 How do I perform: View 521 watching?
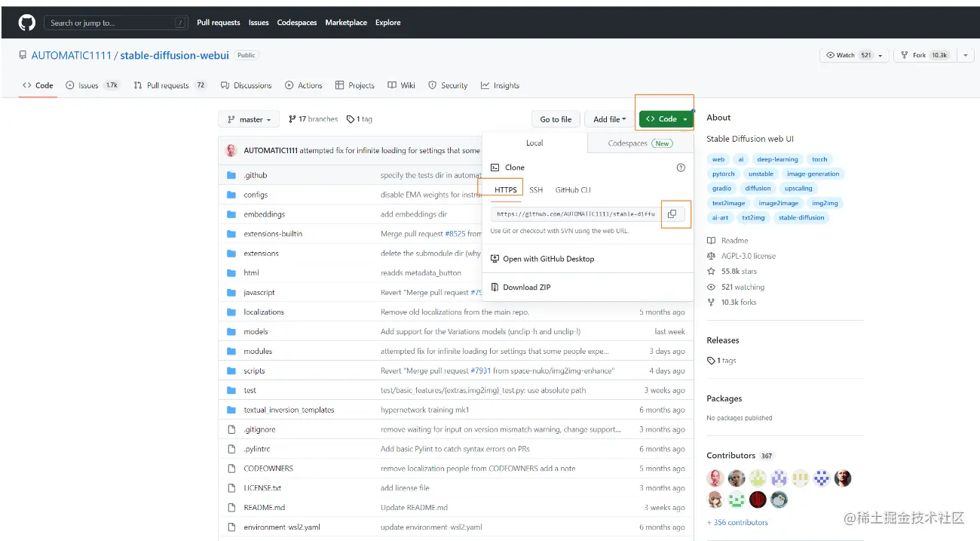pyautogui.click(x=736, y=287)
